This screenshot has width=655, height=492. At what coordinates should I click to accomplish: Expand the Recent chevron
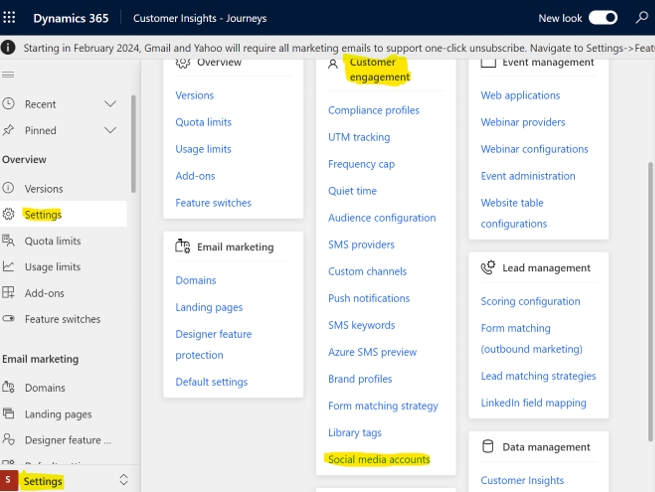[110, 104]
